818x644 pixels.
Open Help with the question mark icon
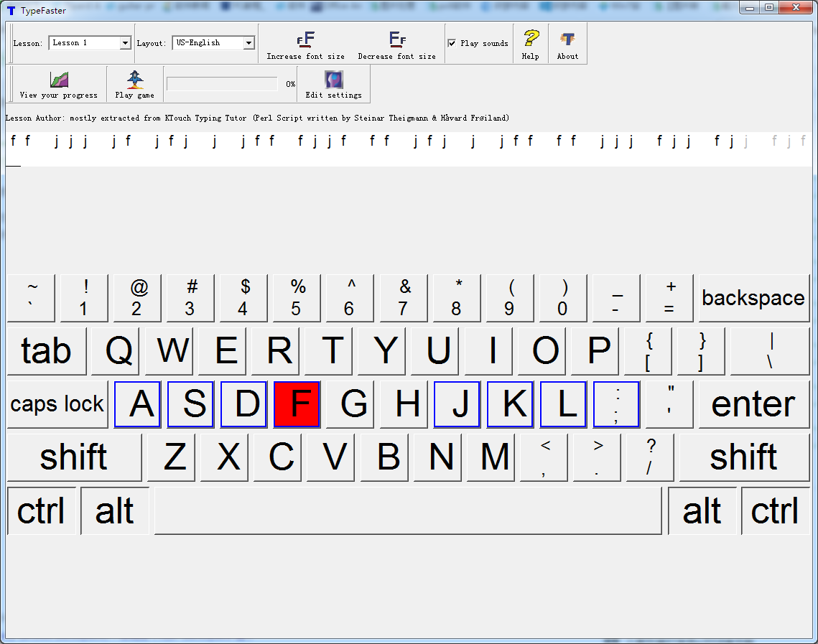tap(531, 38)
